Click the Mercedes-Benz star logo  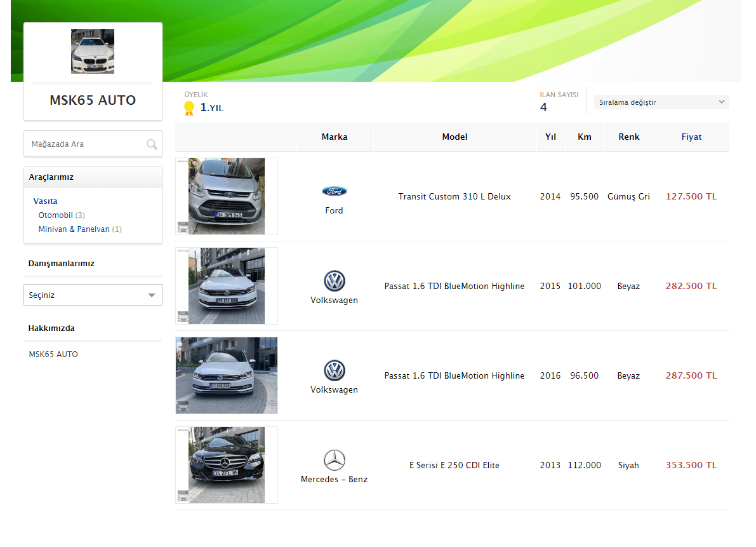click(334, 460)
